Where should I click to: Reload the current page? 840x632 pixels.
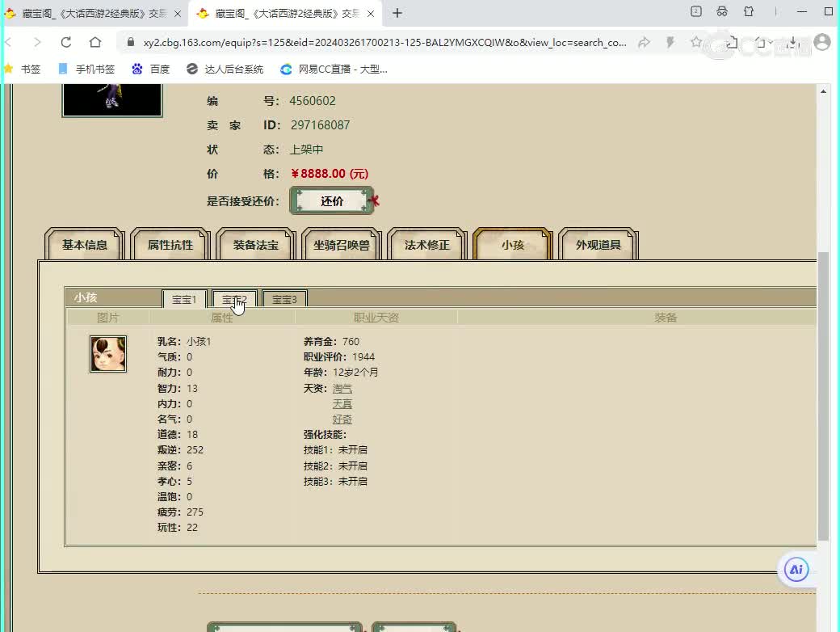click(x=66, y=42)
